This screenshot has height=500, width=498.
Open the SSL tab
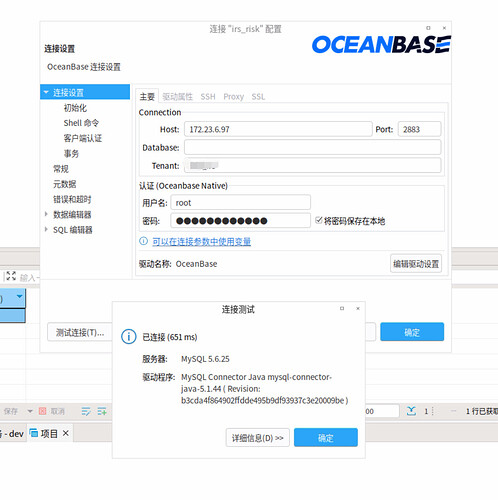pyautogui.click(x=258, y=97)
